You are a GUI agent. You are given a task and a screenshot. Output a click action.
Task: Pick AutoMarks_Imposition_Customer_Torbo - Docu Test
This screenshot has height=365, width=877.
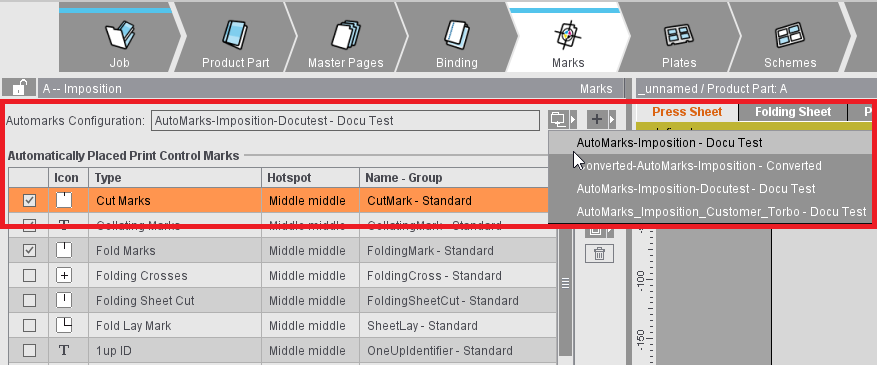click(x=721, y=212)
